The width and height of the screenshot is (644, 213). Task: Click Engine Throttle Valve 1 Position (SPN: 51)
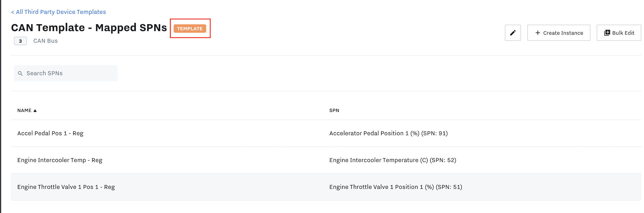click(x=396, y=187)
